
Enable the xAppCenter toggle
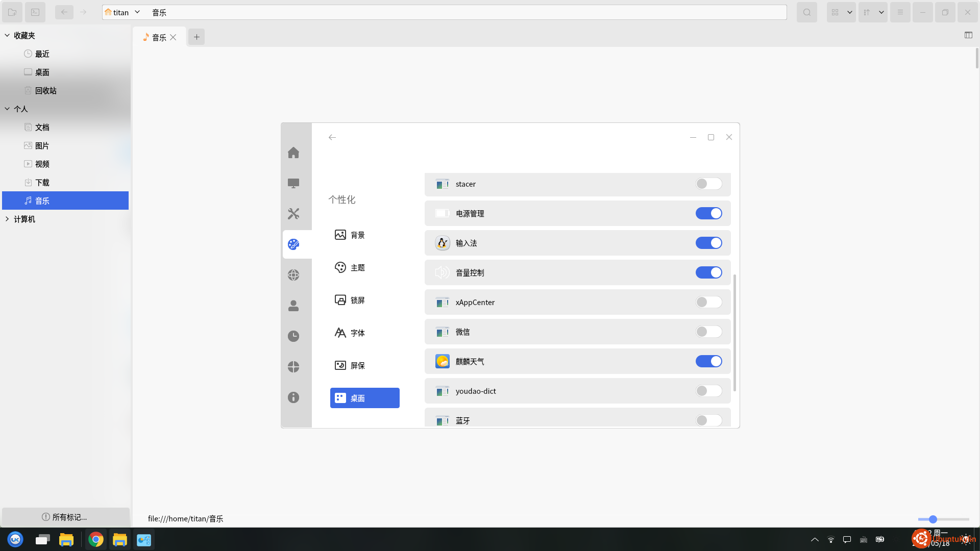(708, 302)
